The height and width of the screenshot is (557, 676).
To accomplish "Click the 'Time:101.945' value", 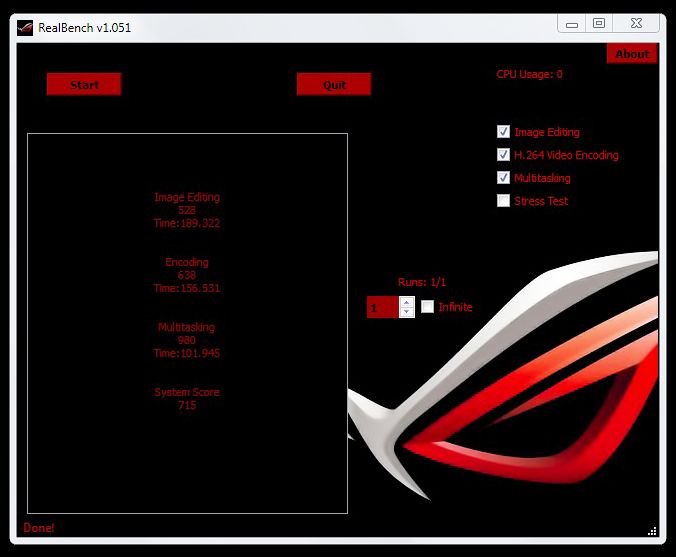I will click(187, 353).
